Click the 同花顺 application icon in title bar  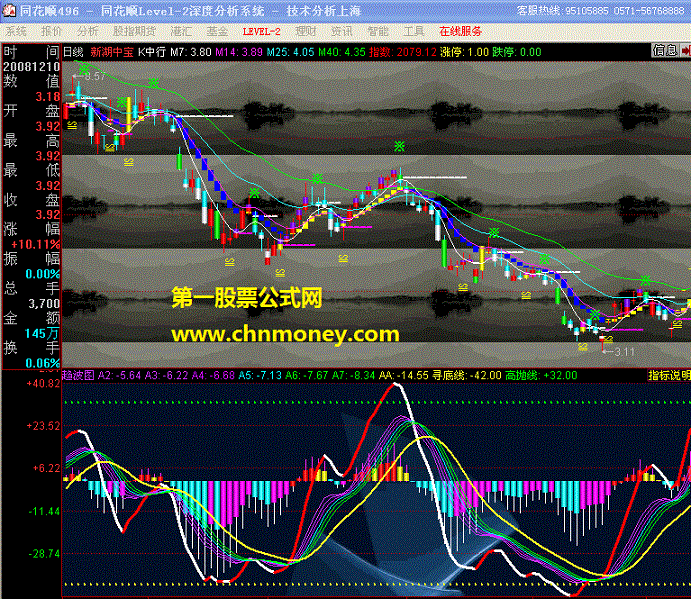(9, 11)
